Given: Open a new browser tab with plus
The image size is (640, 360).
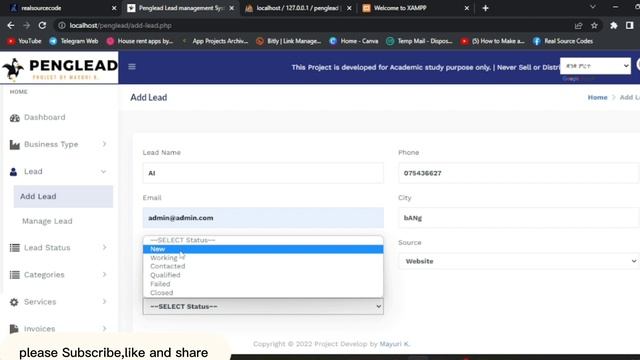Looking at the screenshot, I should click(x=485, y=8).
